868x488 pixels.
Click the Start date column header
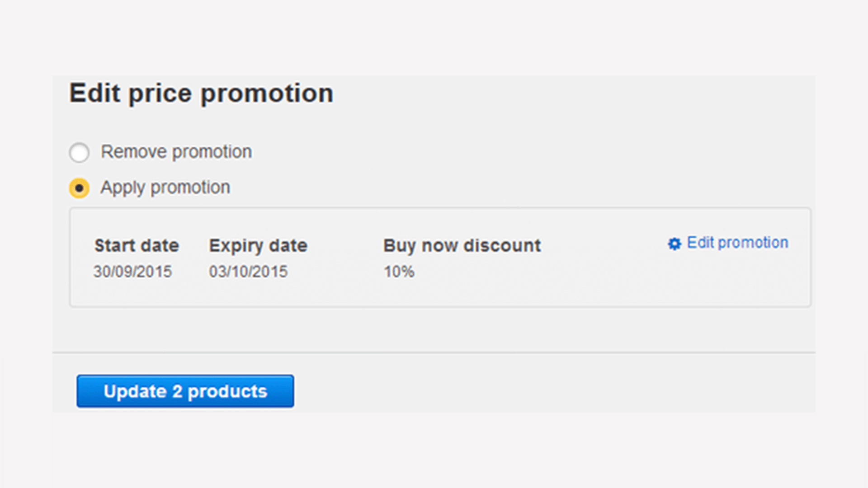pos(137,245)
